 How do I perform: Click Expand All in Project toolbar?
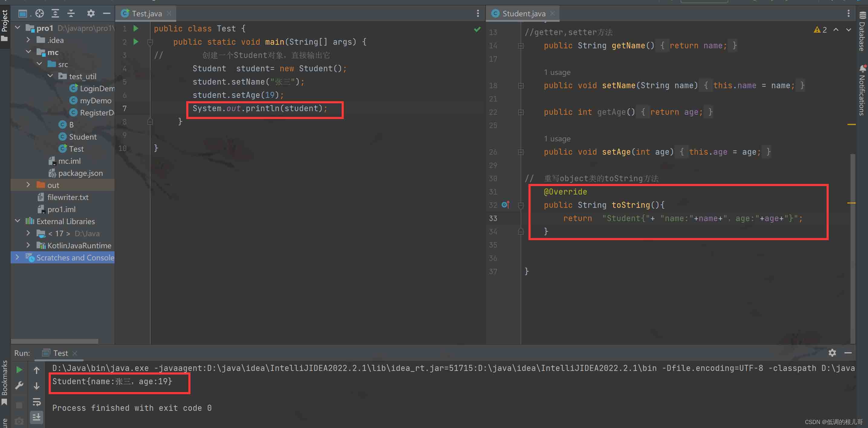(55, 14)
